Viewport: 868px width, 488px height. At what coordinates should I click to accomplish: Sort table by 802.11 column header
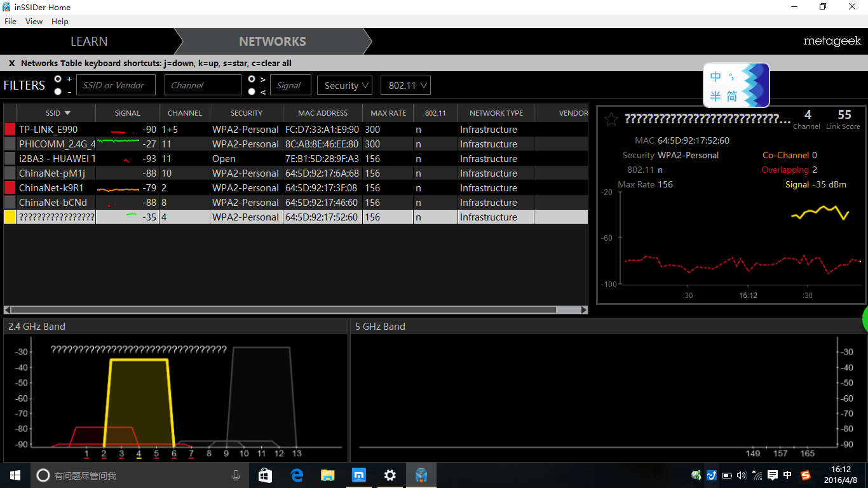pos(435,113)
